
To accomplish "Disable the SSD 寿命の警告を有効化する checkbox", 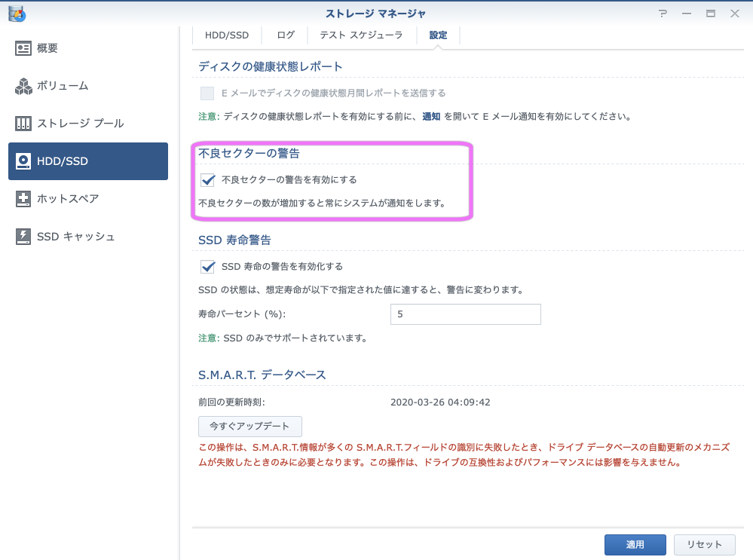I will click(x=208, y=267).
